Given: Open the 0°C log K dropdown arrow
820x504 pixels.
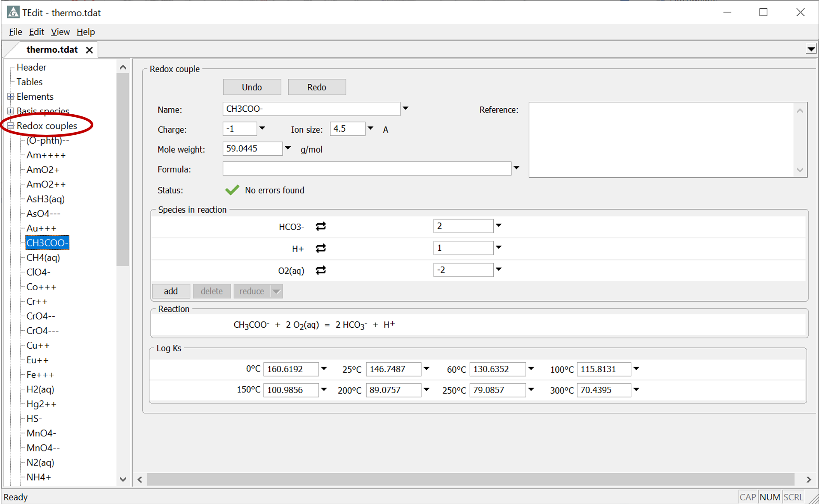Looking at the screenshot, I should pos(324,369).
